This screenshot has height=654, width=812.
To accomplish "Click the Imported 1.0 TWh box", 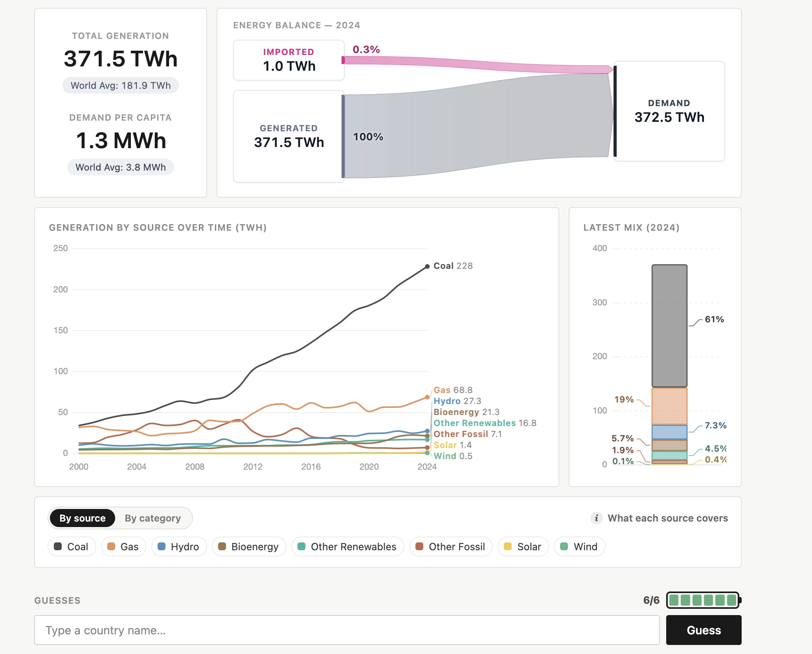I will pos(289,60).
